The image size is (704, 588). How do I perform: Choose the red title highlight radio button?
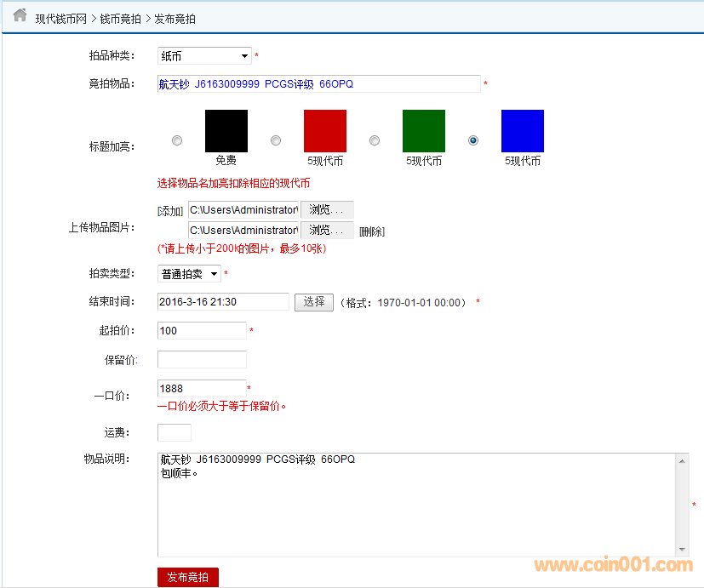pyautogui.click(x=276, y=140)
